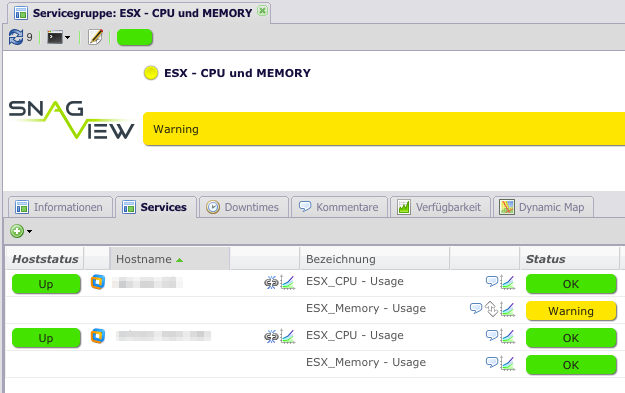Open the Dynamic Map tab
Screen dimensions: 625x393
(x=543, y=207)
